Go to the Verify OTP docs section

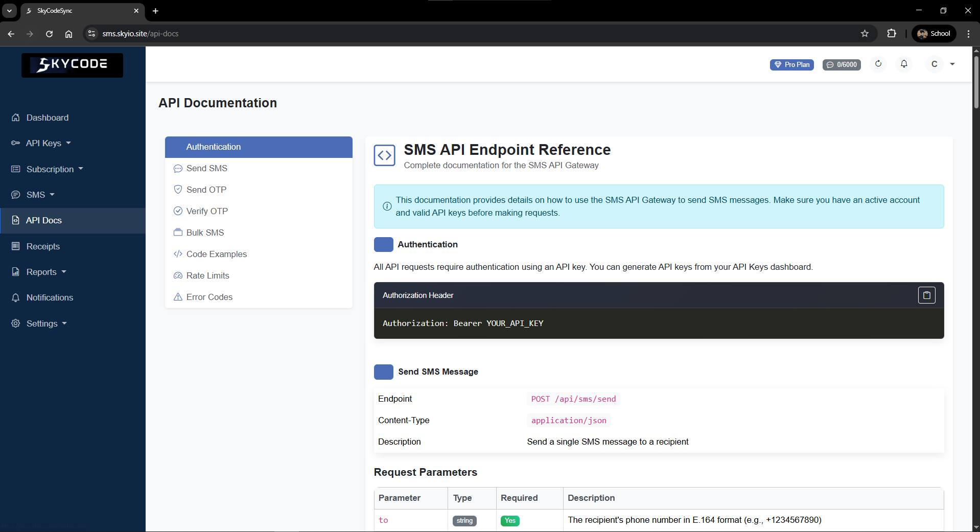tap(259, 211)
